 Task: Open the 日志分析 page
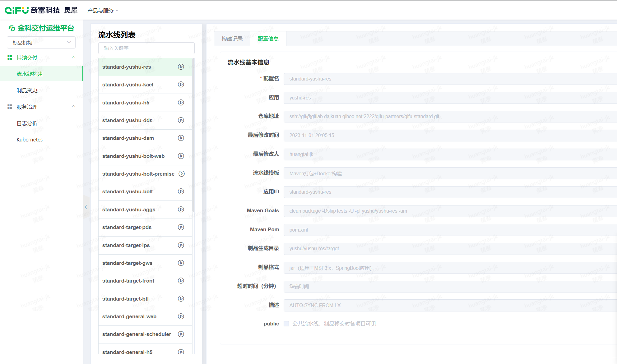tap(28, 123)
